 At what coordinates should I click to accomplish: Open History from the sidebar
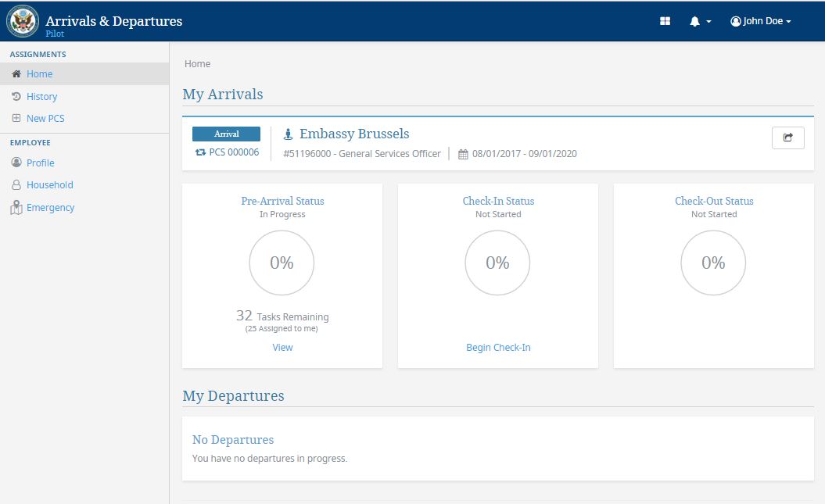pyautogui.click(x=42, y=97)
